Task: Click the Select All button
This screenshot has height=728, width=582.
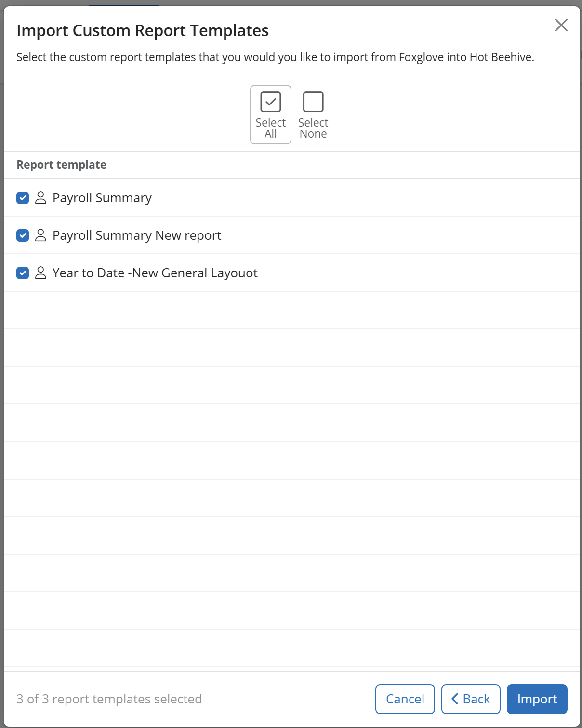Action: coord(271,115)
